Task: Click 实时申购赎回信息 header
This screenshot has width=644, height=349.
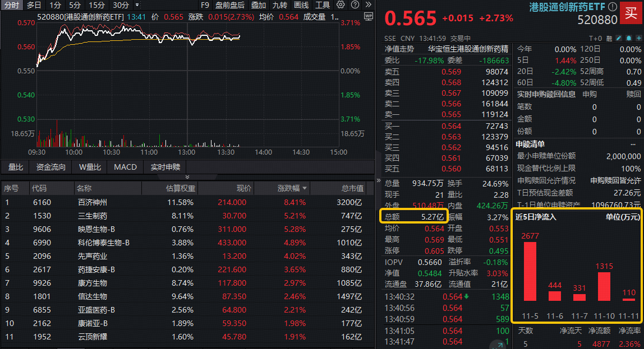Action: (546, 94)
